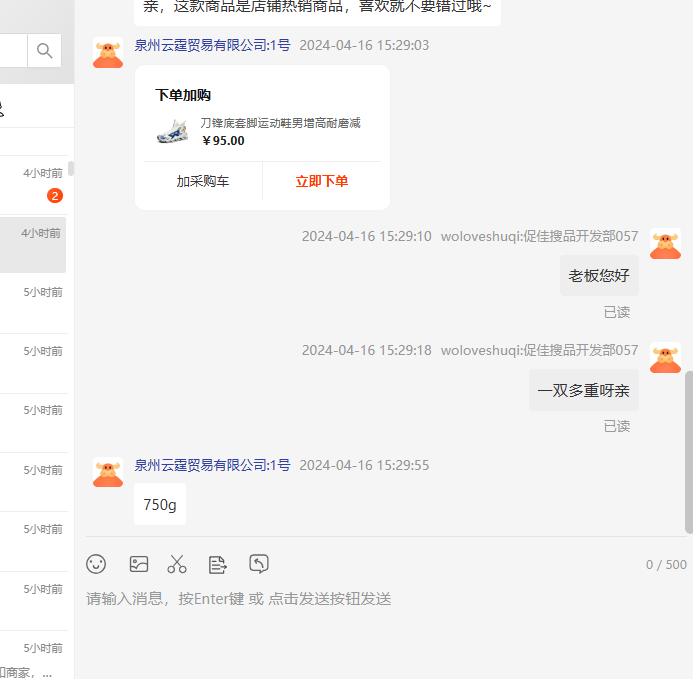Click seller name above the 750g message
The image size is (693, 679).
coord(212,465)
